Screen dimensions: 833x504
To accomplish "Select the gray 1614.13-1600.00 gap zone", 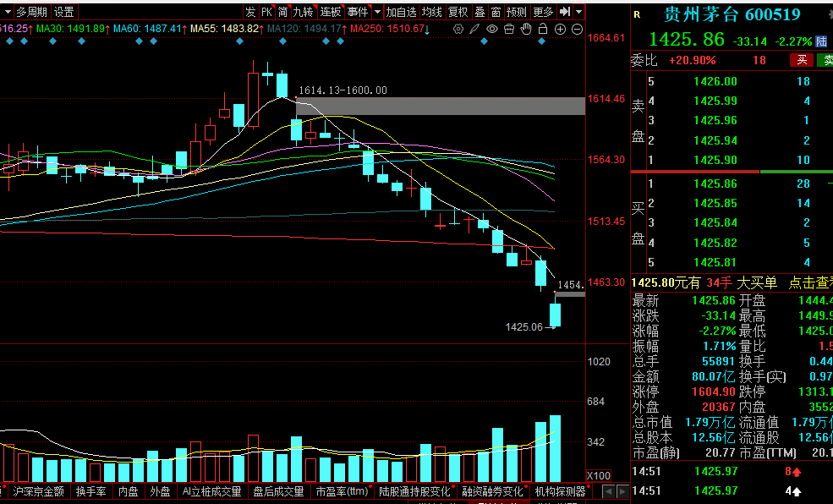I will click(x=441, y=107).
